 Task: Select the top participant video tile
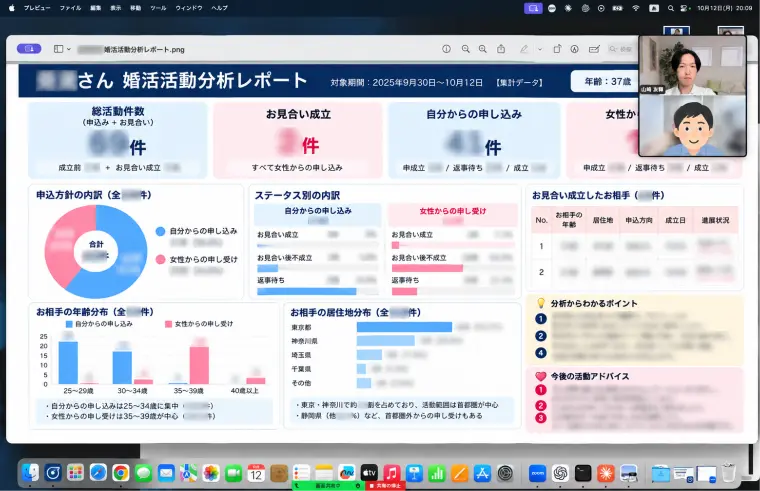click(692, 66)
